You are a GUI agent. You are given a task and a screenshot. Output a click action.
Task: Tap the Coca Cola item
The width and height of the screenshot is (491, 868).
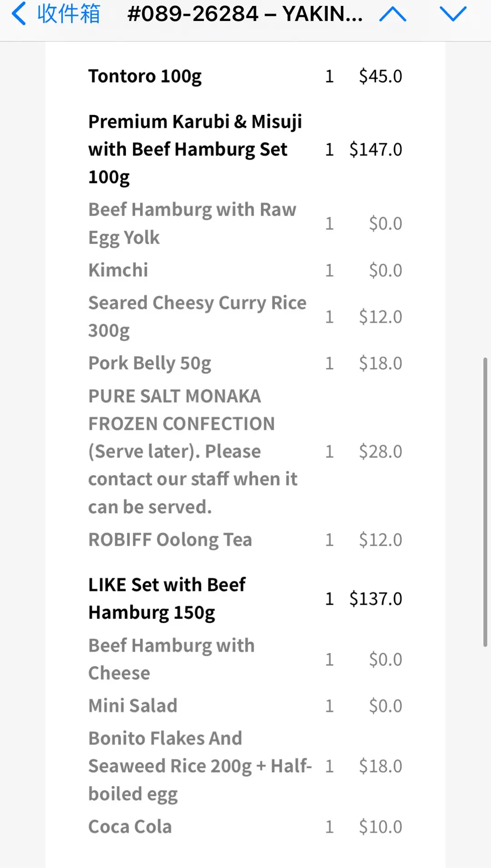coord(130,827)
